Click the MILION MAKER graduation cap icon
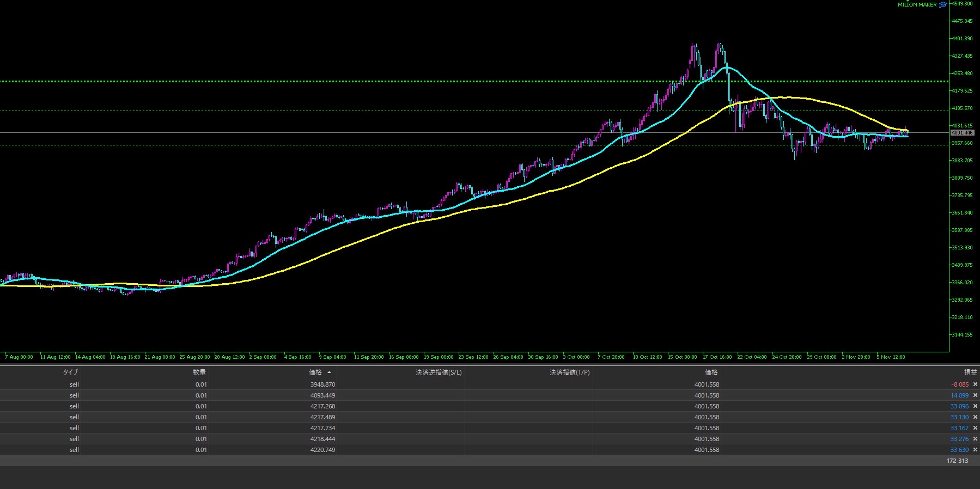 (943, 5)
